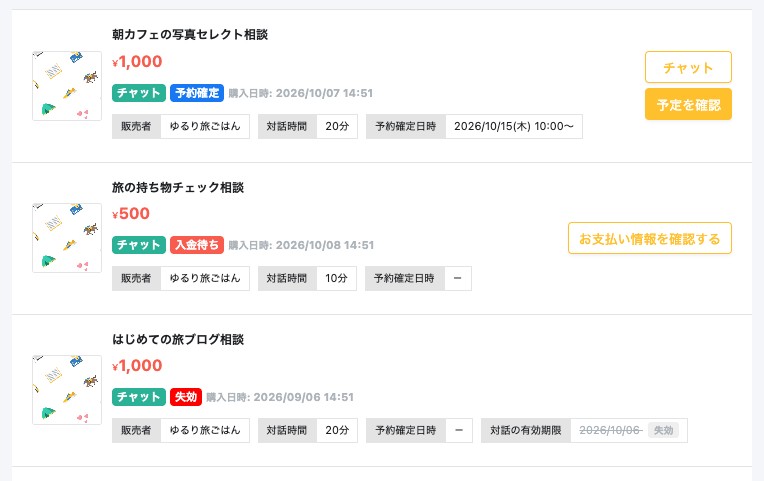Click seller ゆるり旅ごはん in はじめての旅ブログ row

[205, 430]
